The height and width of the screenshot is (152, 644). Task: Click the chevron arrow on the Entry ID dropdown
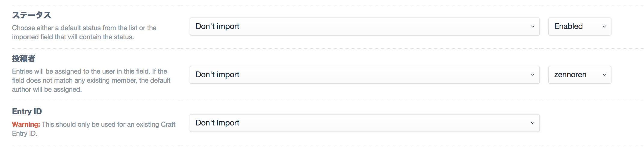pos(532,123)
